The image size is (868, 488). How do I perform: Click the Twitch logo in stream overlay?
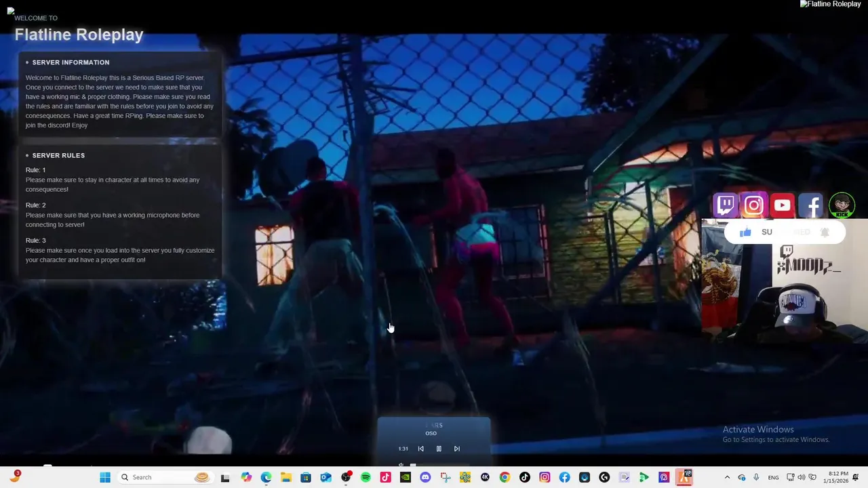(726, 205)
